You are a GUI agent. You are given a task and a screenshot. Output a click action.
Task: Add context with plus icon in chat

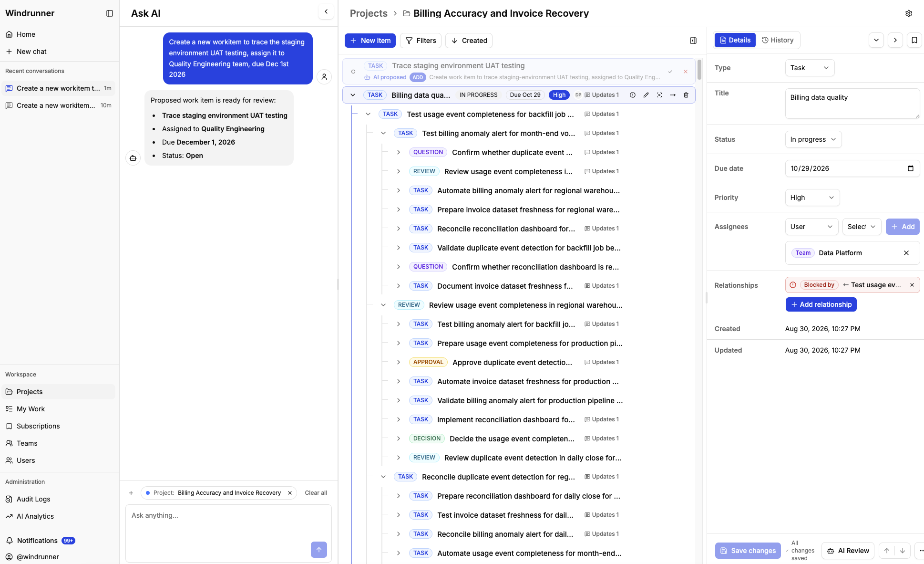pyautogui.click(x=131, y=493)
